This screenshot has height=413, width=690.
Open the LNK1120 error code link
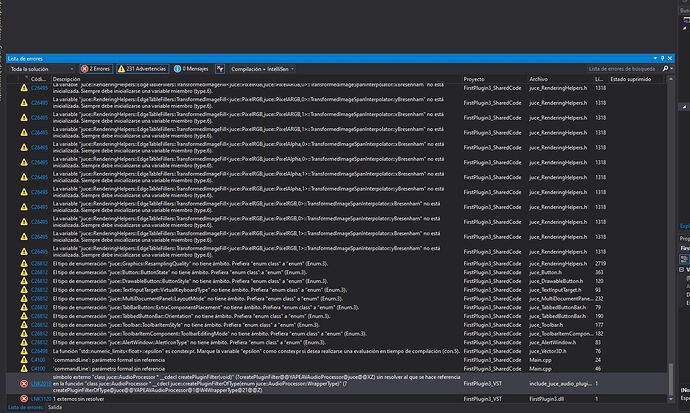41,399
